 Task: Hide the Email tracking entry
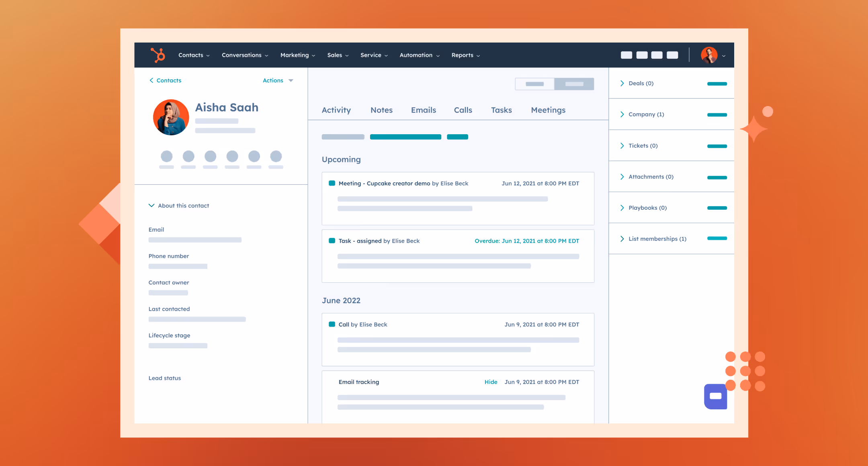tap(491, 382)
